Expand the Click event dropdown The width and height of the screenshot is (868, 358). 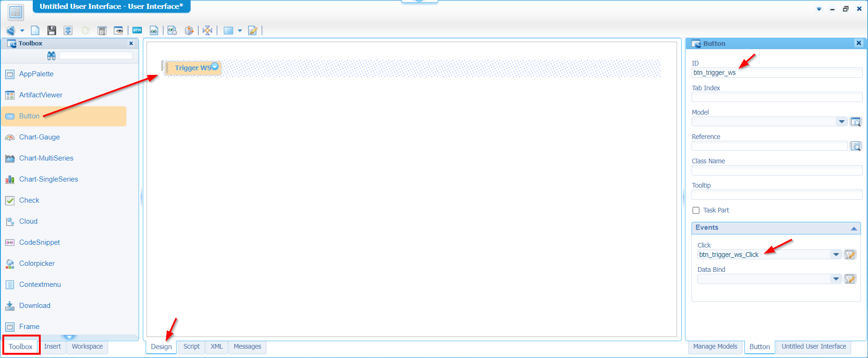pos(836,255)
